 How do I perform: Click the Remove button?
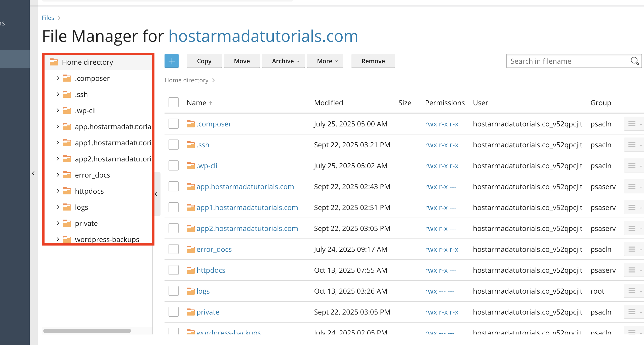(373, 61)
